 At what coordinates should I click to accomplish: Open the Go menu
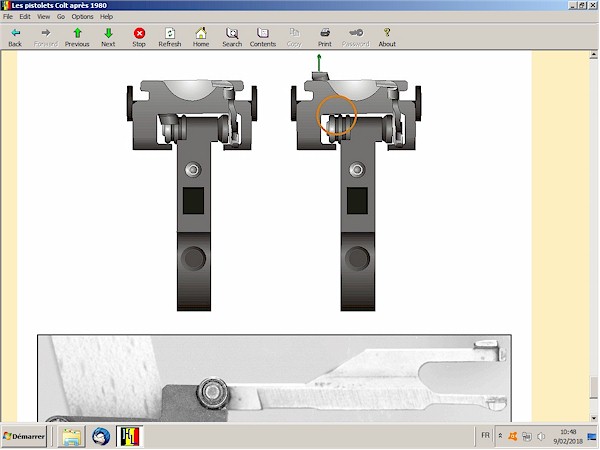60,17
